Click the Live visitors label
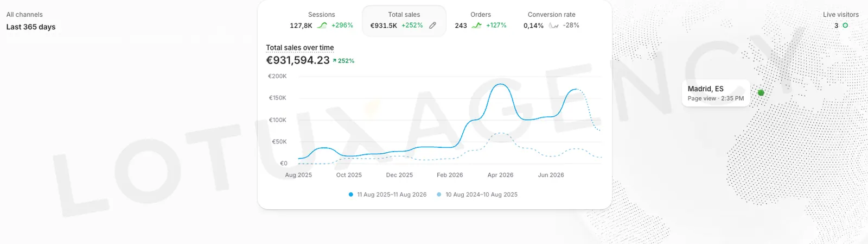 coord(841,15)
